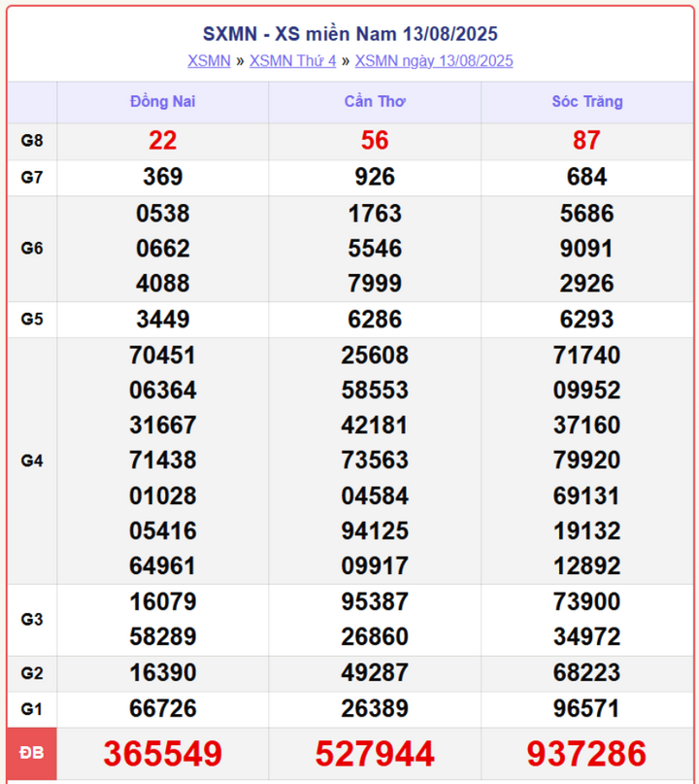Click the page title SXMN - XS miền Nam 13/08/2025

[349, 34]
